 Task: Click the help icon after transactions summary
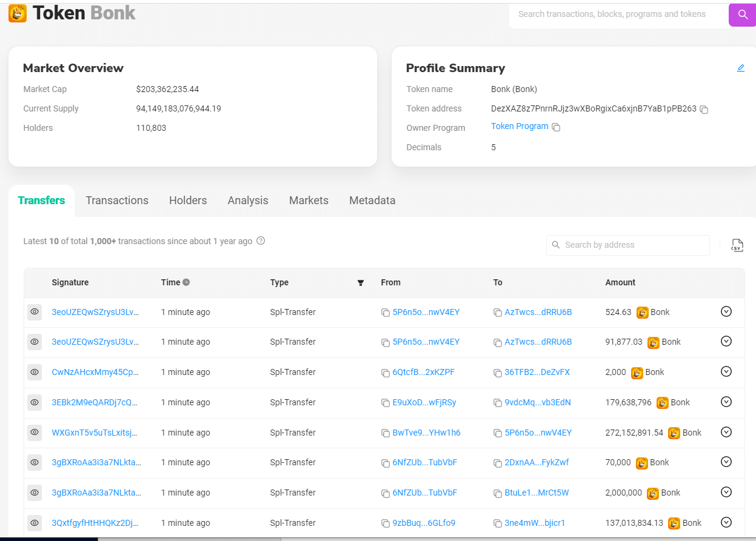[261, 241]
